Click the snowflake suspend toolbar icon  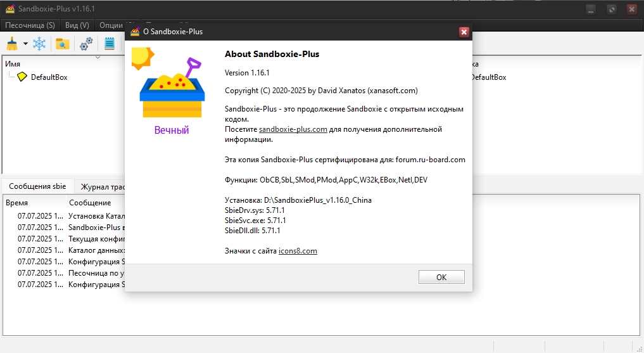click(39, 44)
